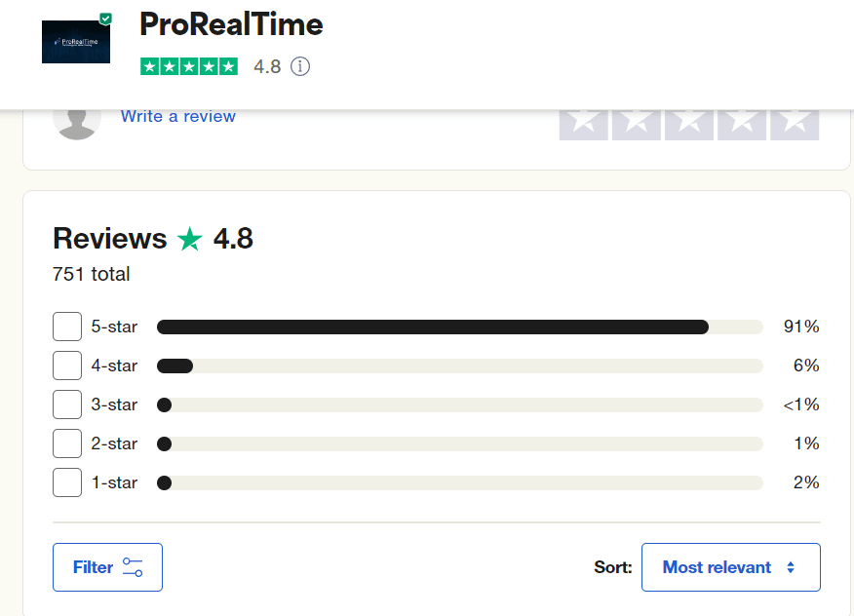Image resolution: width=854 pixels, height=616 pixels.
Task: Check the 4-star filter checkbox
Action: [67, 366]
